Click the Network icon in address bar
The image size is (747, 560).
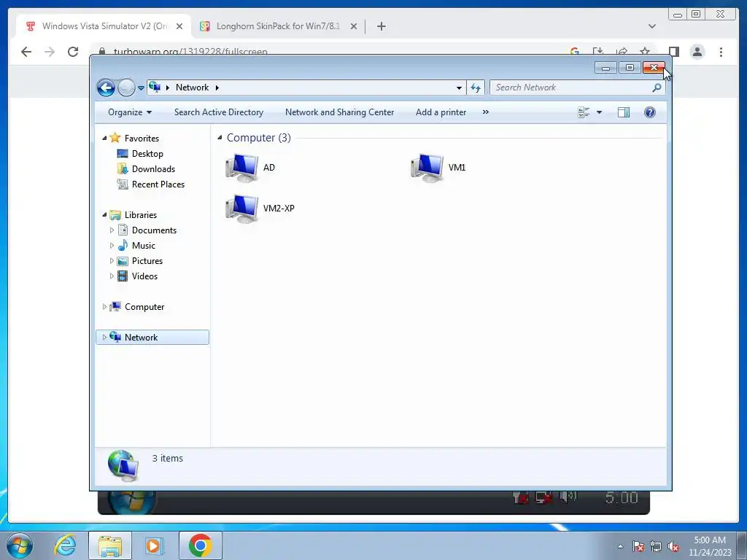pos(155,87)
